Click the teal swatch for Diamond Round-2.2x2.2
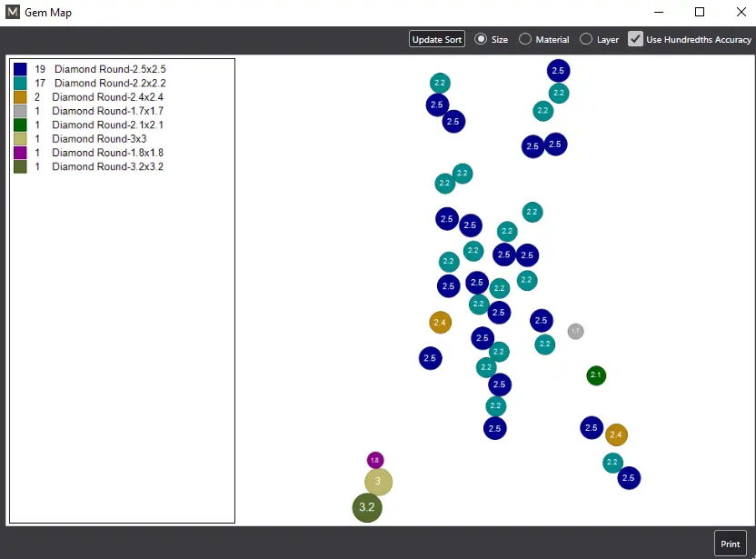756x559 pixels. [20, 84]
